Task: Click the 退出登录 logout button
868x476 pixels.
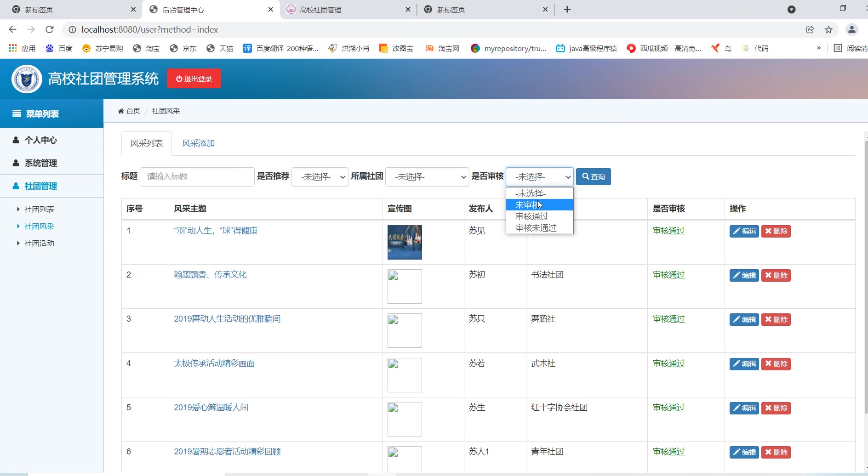Action: (194, 79)
